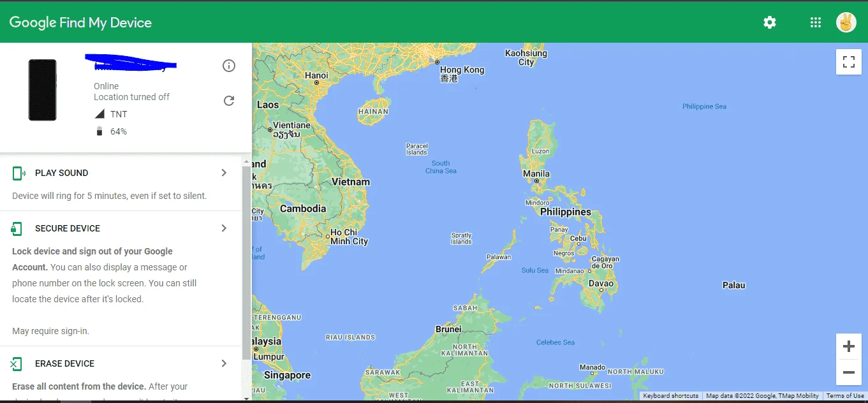Viewport: 868px width, 403px height.
Task: Open Keyboard shortcuts link
Action: tap(670, 396)
